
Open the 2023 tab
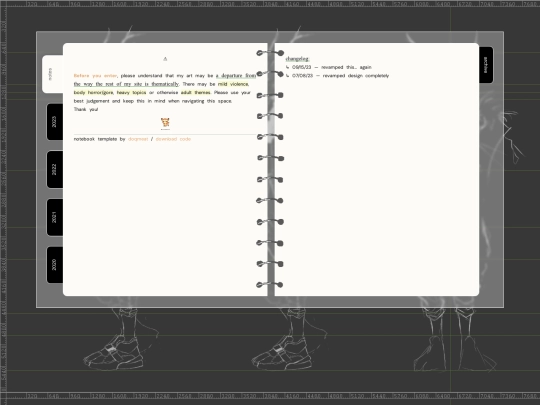pos(55,122)
